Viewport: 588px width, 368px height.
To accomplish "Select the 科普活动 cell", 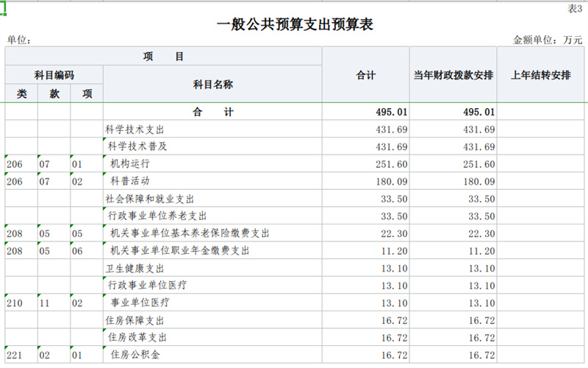I will pyautogui.click(x=212, y=181).
